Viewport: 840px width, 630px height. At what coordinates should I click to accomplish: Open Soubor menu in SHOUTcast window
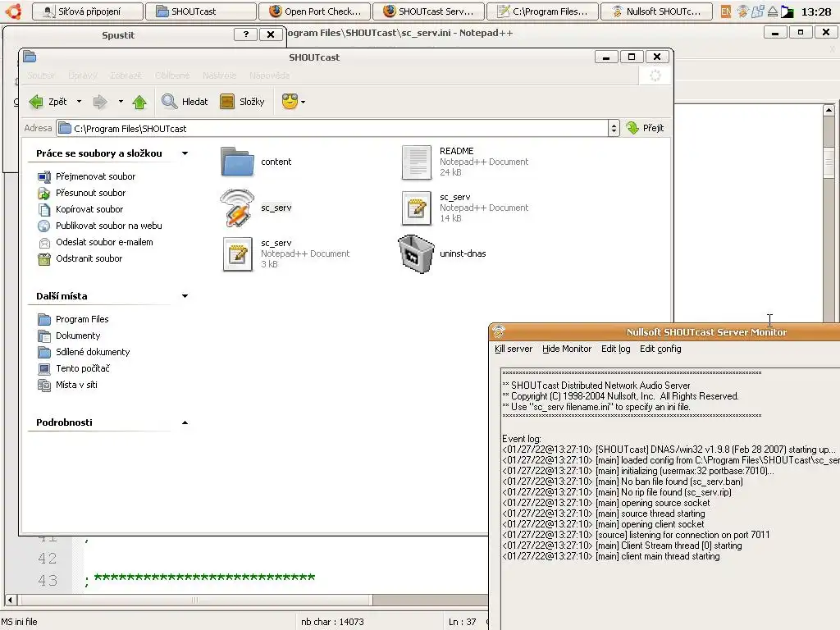coord(41,75)
